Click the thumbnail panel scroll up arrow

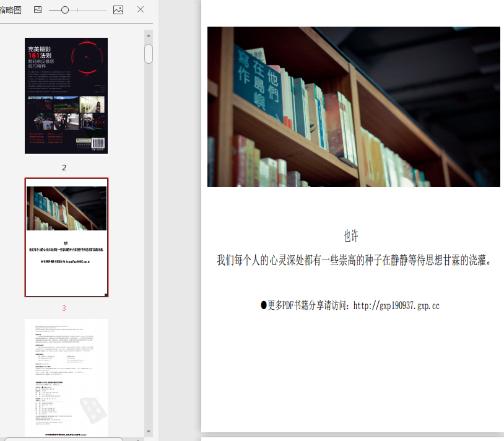(149, 35)
